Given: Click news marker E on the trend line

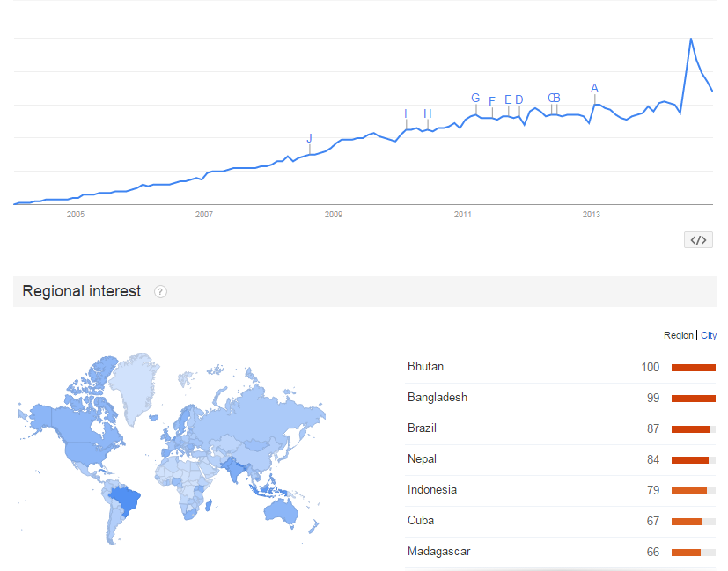Looking at the screenshot, I should 508,99.
